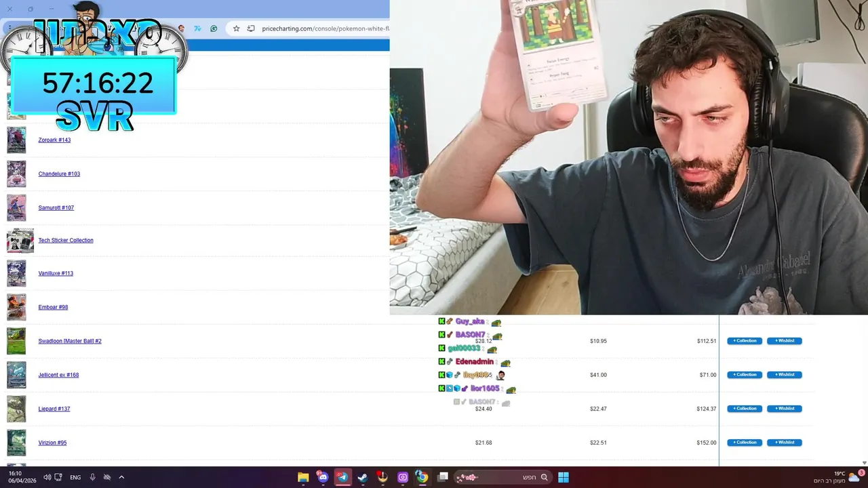
Task: Click the $124.37 price in Liepard row
Action: point(707,409)
